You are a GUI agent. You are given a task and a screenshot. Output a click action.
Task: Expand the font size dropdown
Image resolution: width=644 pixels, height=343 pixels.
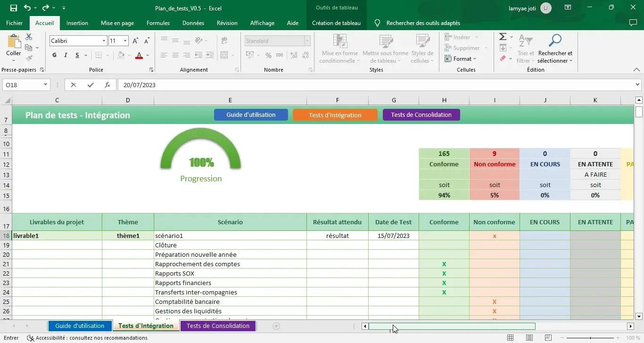pyautogui.click(x=125, y=41)
